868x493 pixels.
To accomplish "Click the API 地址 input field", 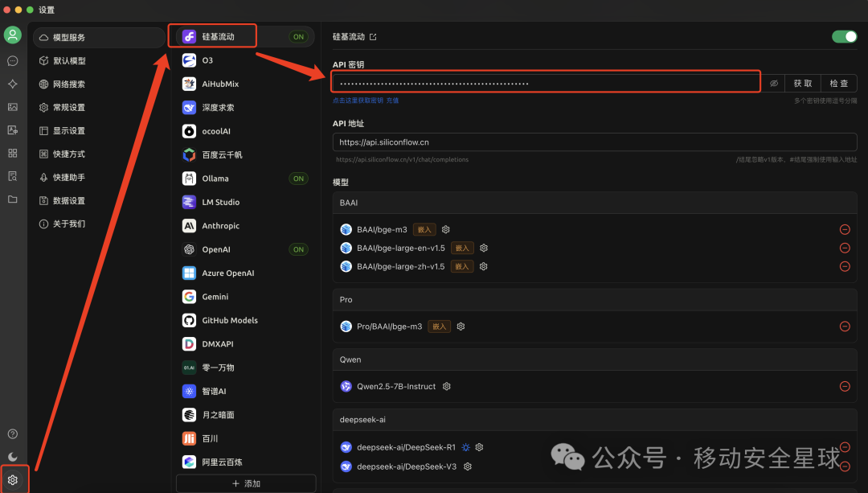I will coord(595,142).
